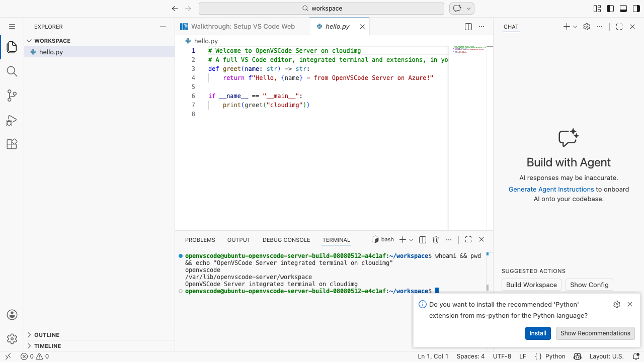The image size is (644, 362).
Task: Open Customize Layout in title bar
Action: pyautogui.click(x=597, y=9)
